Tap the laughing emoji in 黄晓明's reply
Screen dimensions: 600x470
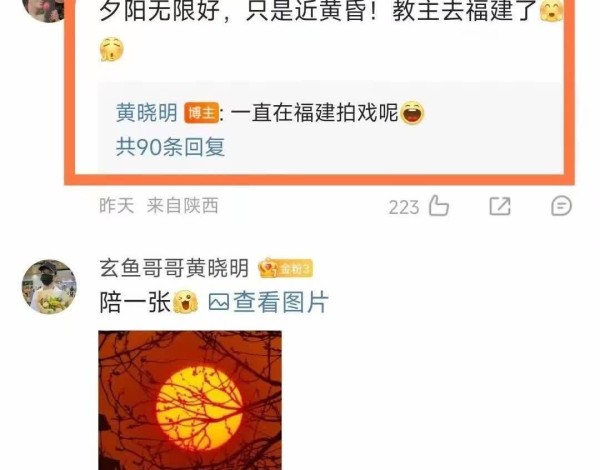[x=412, y=113]
